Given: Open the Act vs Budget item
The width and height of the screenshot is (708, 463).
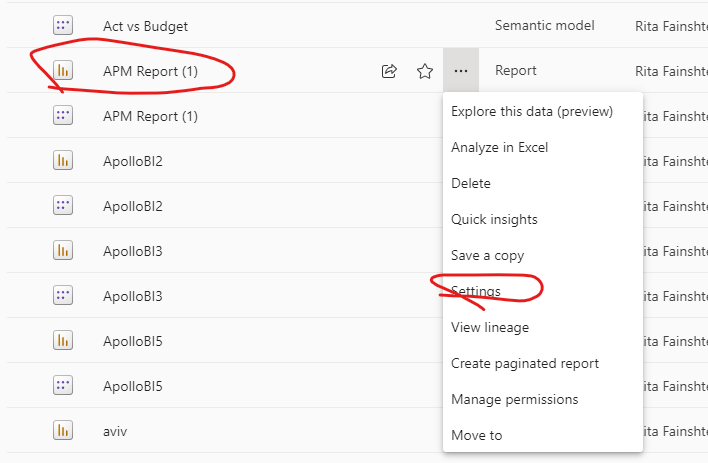Looking at the screenshot, I should click(145, 26).
